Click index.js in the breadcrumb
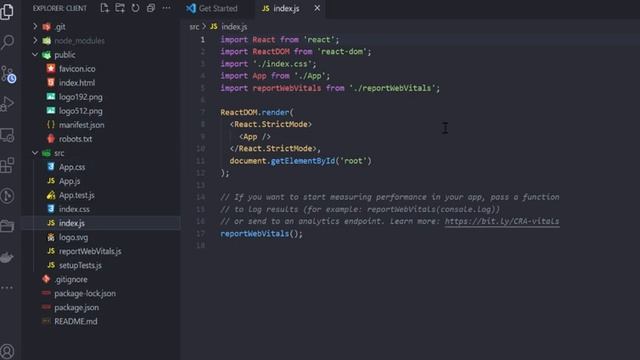Screen dimensions: 640x360 (x=234, y=27)
